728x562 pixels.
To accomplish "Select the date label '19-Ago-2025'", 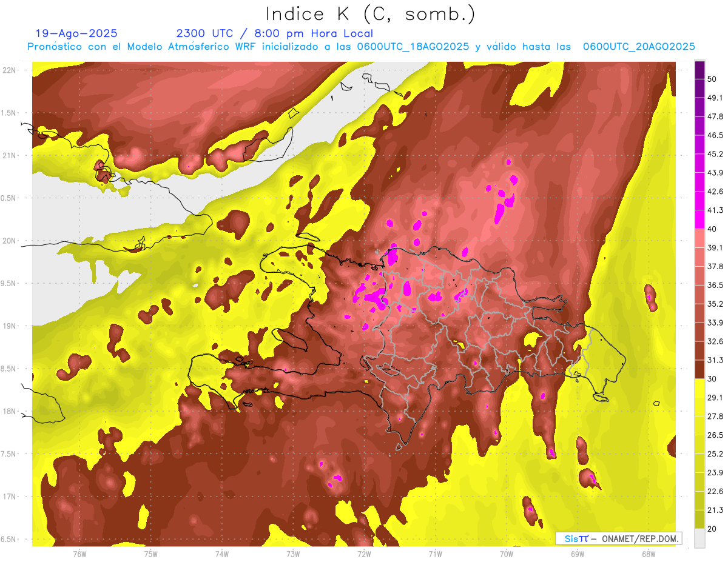I will (76, 34).
